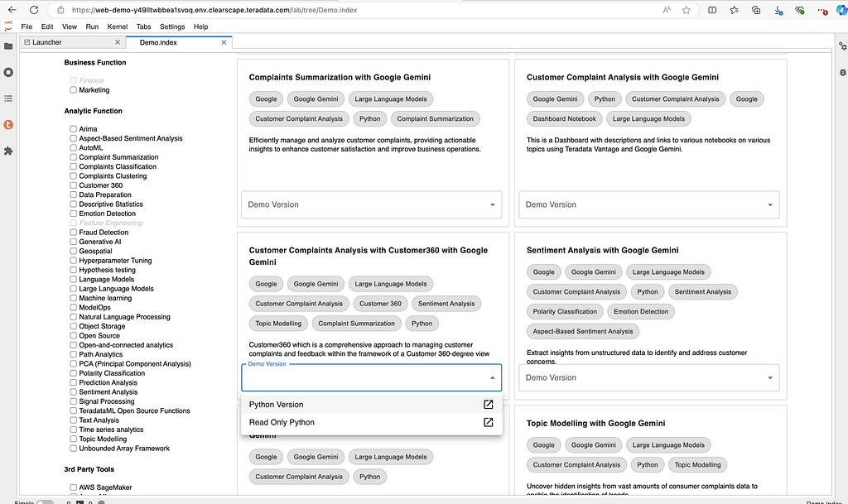Open the browser essentials heart icon

tap(800, 10)
